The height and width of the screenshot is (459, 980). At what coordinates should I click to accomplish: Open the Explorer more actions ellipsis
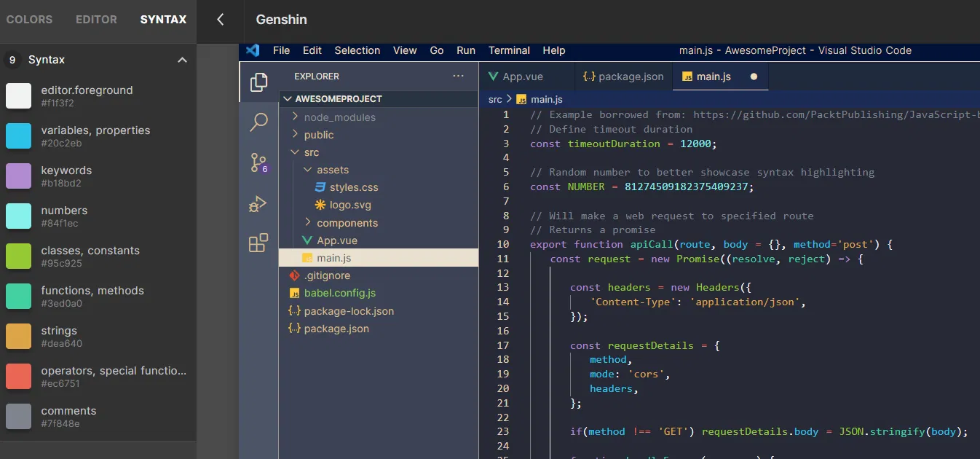pyautogui.click(x=458, y=75)
